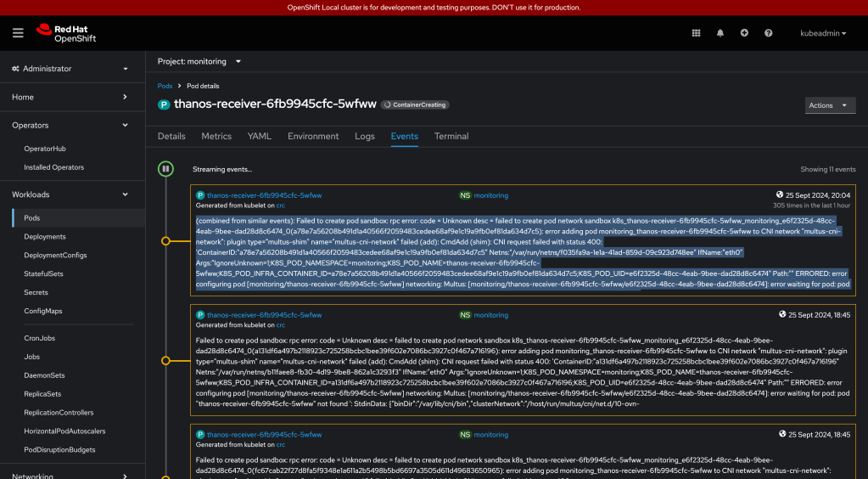This screenshot has width=868, height=479.
Task: Click the Red Hat OpenShift logo
Action: click(x=66, y=33)
